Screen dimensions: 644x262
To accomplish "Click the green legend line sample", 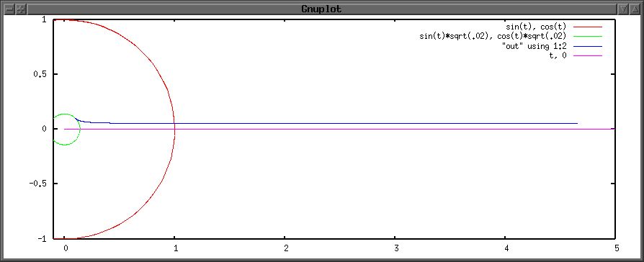I will point(586,37).
